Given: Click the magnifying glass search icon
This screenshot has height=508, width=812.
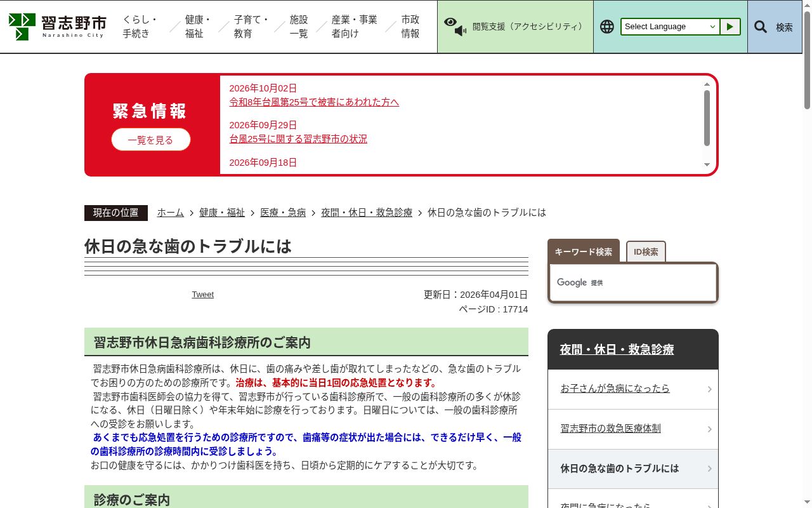Looking at the screenshot, I should (x=760, y=27).
